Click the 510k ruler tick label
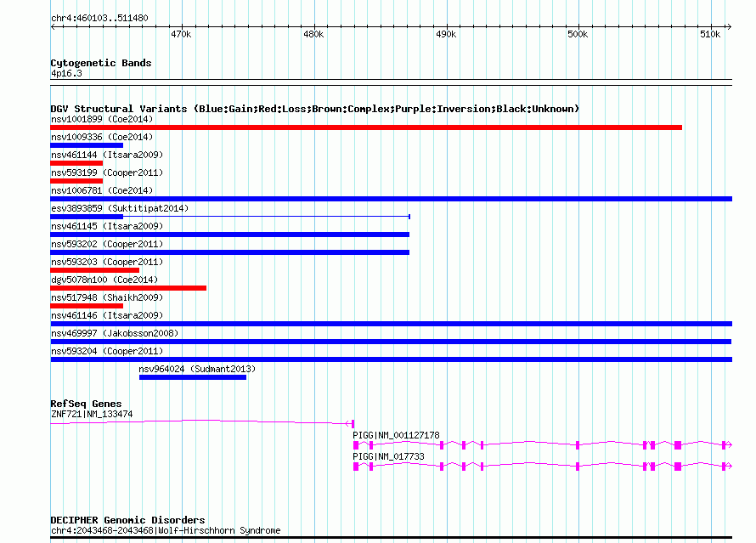This screenshot has height=543, width=756. (x=710, y=34)
